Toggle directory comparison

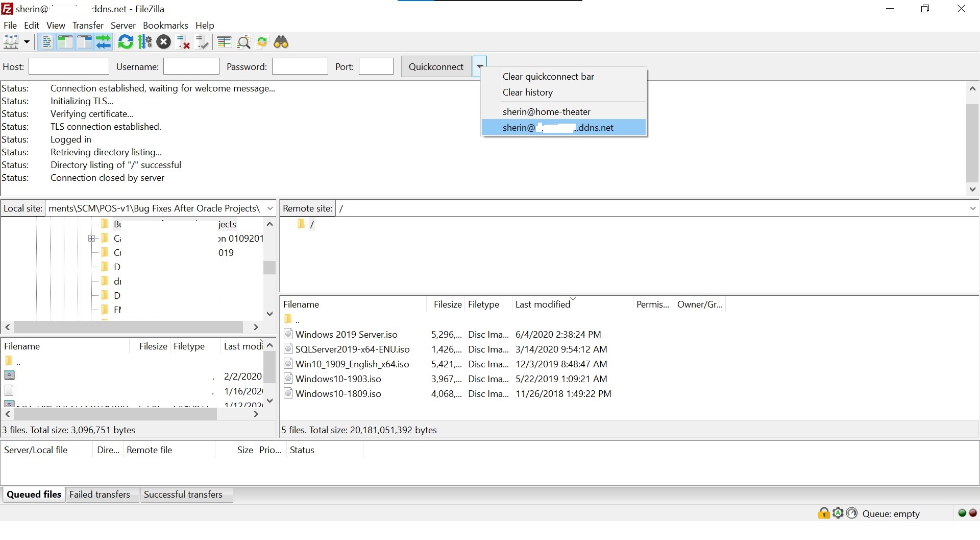(x=243, y=42)
